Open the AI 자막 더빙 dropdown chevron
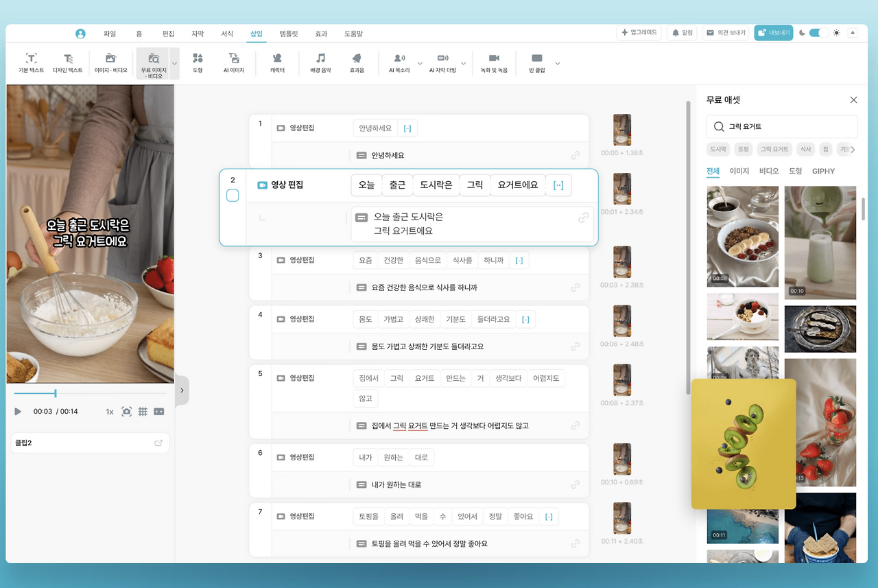This screenshot has height=588, width=878. (x=464, y=62)
